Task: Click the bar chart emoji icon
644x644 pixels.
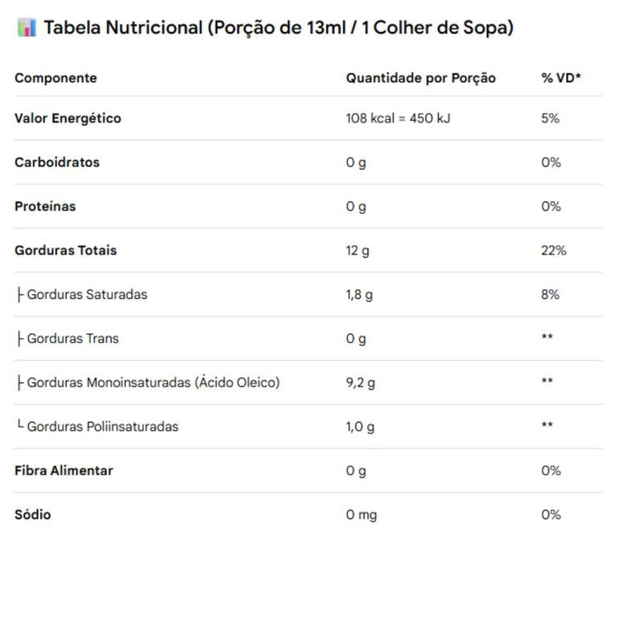Action: point(27,28)
